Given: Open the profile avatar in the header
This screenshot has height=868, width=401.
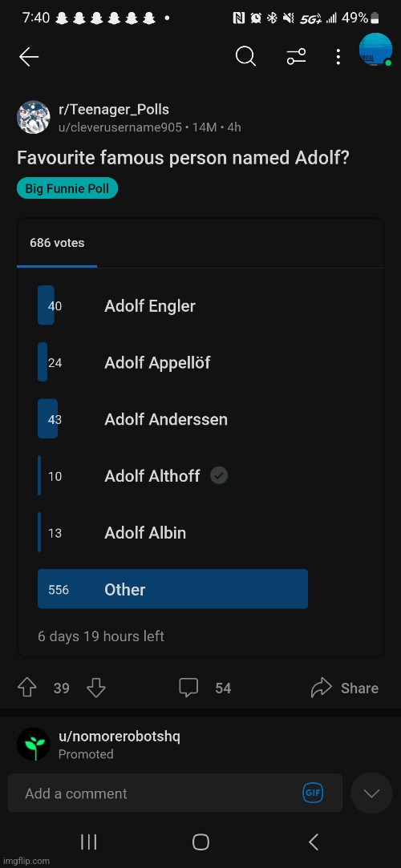Looking at the screenshot, I should [375, 50].
